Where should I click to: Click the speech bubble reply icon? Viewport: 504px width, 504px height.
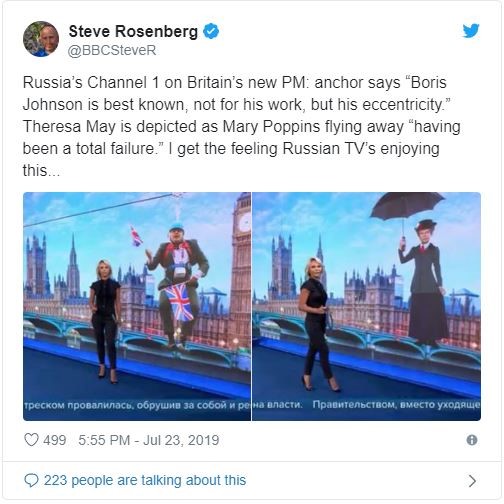point(32,480)
